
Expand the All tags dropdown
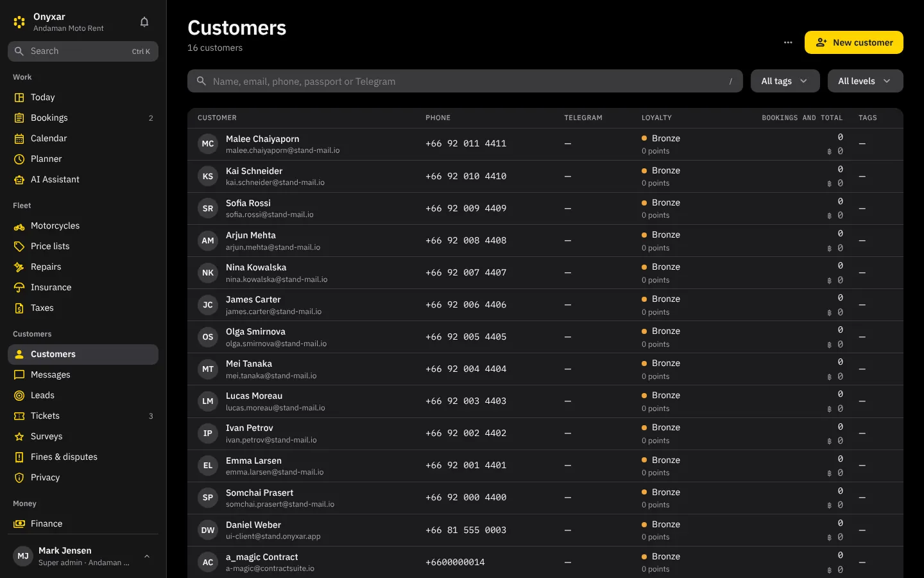pos(785,81)
